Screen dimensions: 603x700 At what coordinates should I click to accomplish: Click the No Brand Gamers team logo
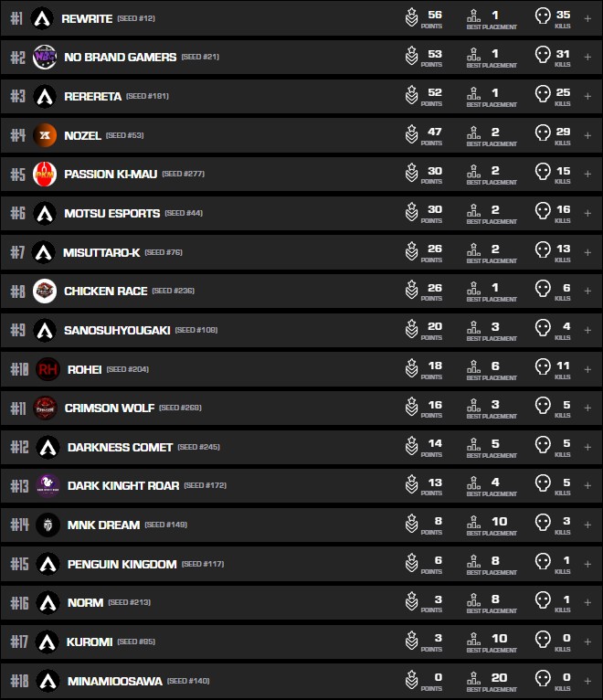45,58
